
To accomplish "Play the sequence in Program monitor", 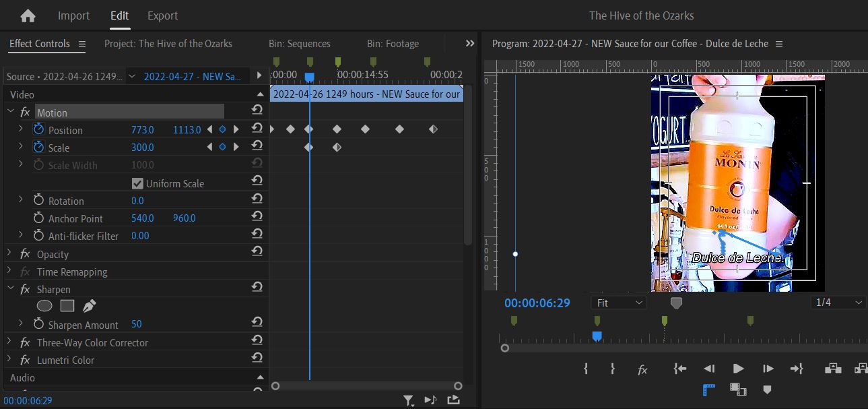I will point(738,369).
